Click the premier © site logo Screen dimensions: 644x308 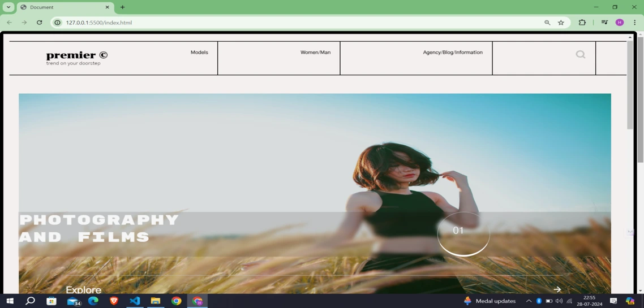77,55
